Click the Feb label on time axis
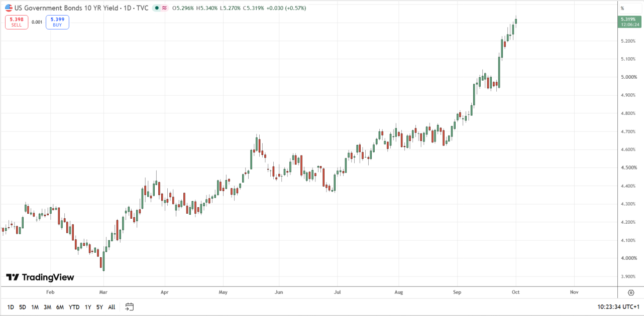Screen dimensions: 644x316 pos(50,291)
